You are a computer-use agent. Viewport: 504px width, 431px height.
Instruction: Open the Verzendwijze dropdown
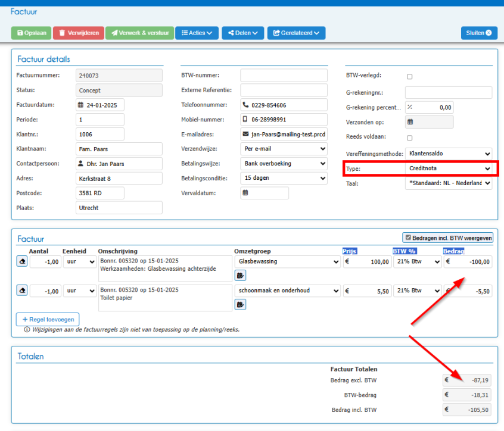tap(284, 149)
